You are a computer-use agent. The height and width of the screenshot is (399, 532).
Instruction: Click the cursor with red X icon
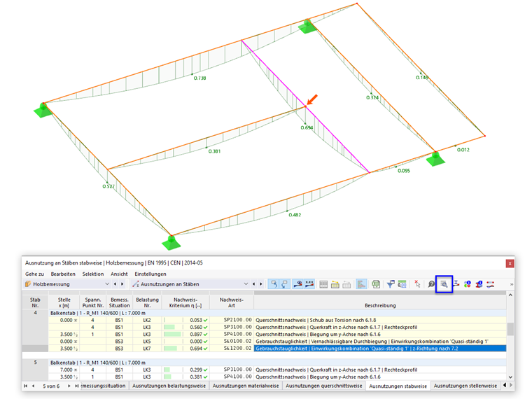[417, 284]
